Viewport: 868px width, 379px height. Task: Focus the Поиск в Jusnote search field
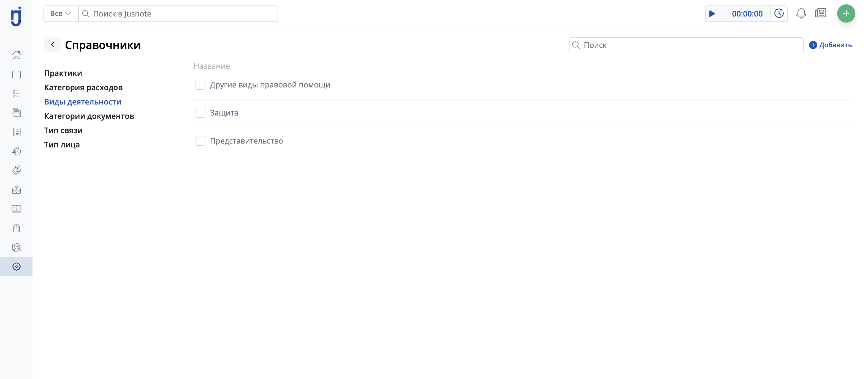[x=178, y=14]
